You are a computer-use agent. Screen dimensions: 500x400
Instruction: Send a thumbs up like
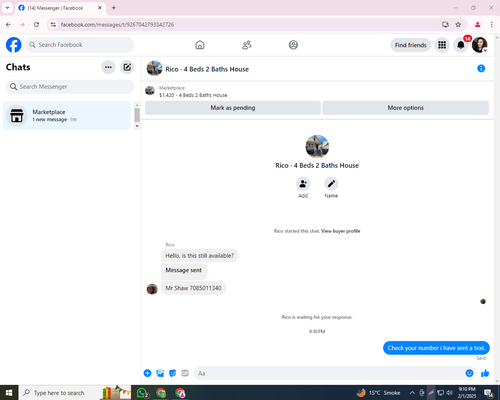[485, 373]
